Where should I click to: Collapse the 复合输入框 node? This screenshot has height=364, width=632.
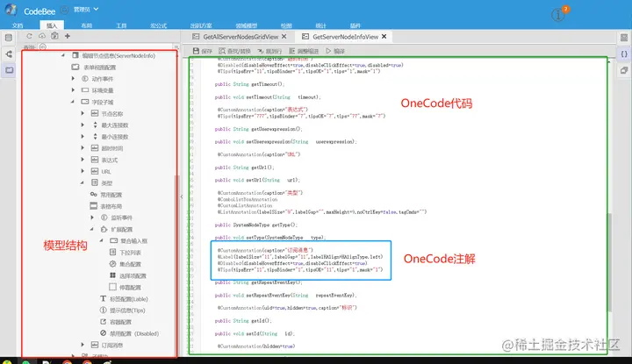pos(102,241)
